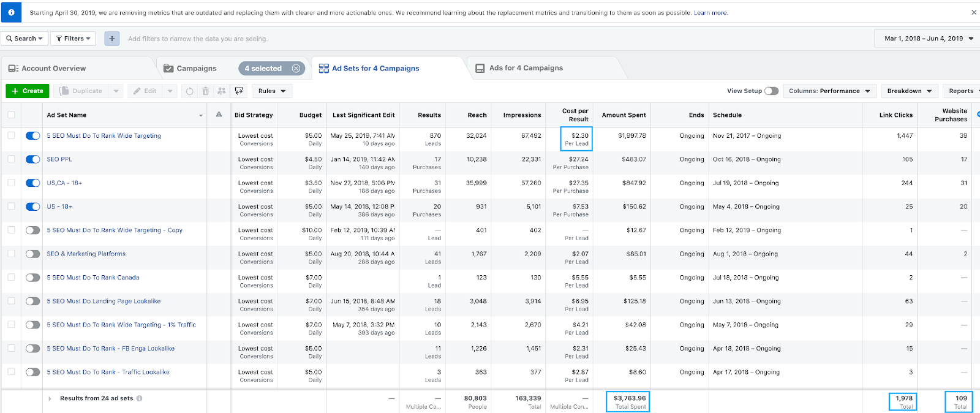This screenshot has height=413, width=980.
Task: Toggle the View Setup switch
Action: pos(771,91)
